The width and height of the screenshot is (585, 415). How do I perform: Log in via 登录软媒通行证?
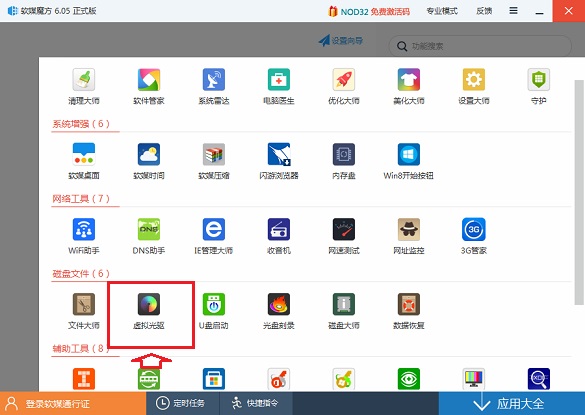pos(73,403)
